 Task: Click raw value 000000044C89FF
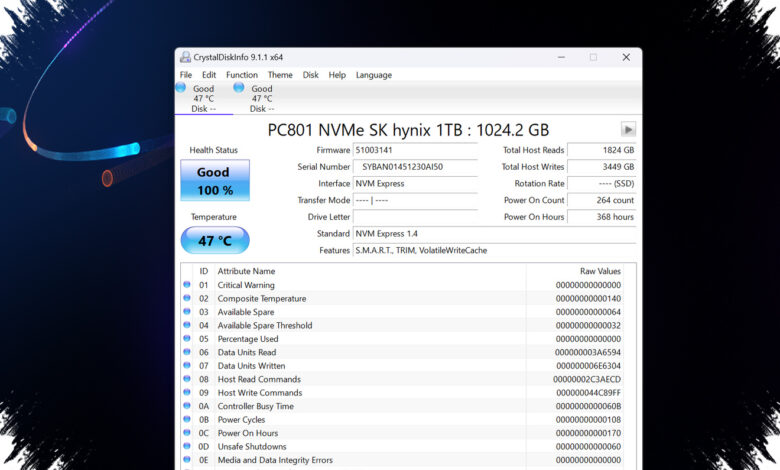(x=588, y=392)
